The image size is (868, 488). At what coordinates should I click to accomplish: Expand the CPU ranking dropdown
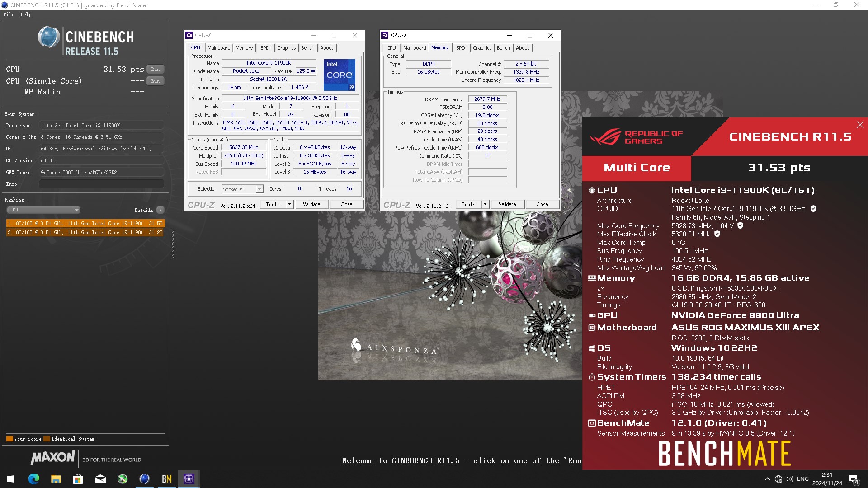tap(43, 210)
